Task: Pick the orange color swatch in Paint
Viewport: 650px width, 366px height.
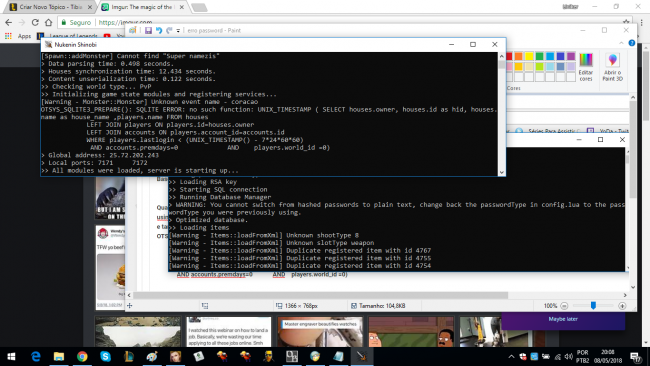Action: tap(518, 56)
